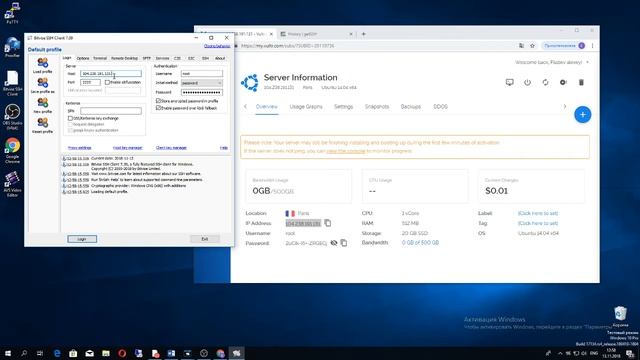The height and width of the screenshot is (360, 640).
Task: Click the destroy server trash icon
Action: click(x=581, y=82)
